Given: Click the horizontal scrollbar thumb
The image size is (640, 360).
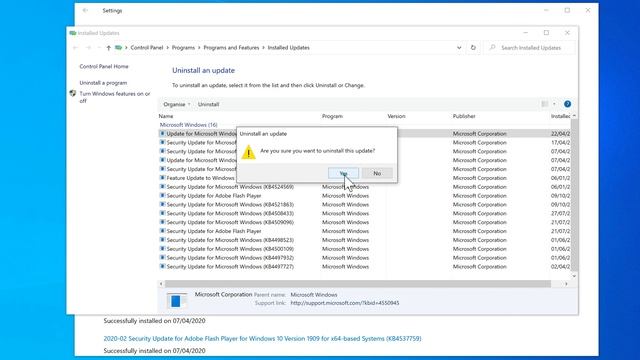Looking at the screenshot, I should (x=358, y=284).
